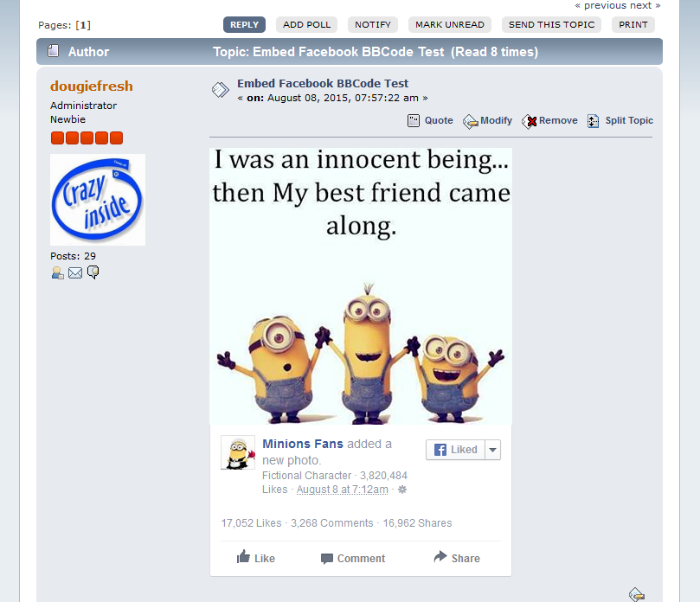View profile icon under Posts: 29

[x=58, y=272]
